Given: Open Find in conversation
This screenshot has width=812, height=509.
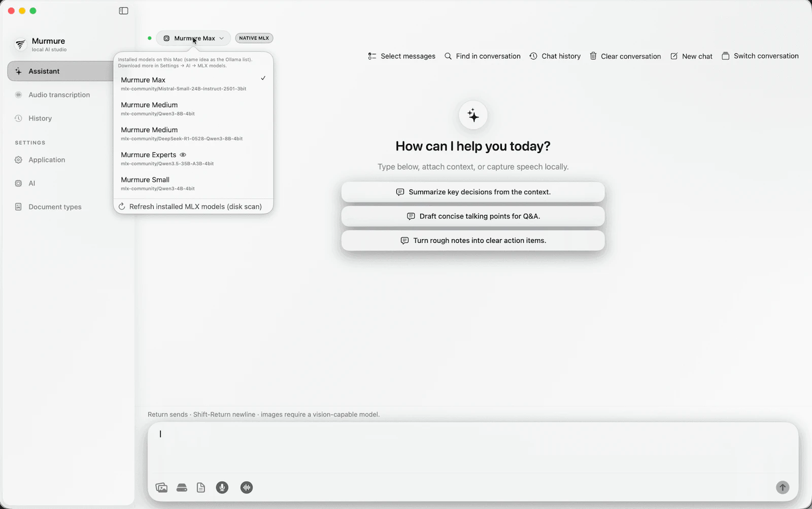Looking at the screenshot, I should 482,56.
